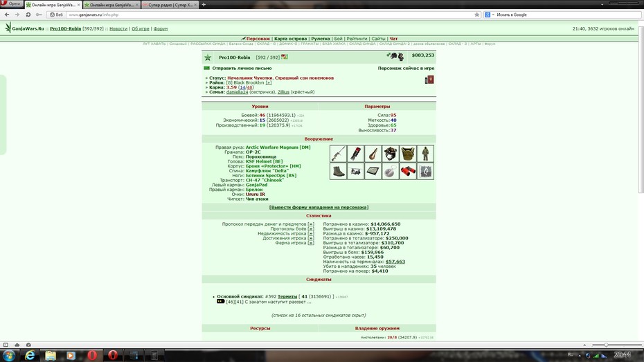
Task: Open the Бой menu item
Action: tap(338, 39)
